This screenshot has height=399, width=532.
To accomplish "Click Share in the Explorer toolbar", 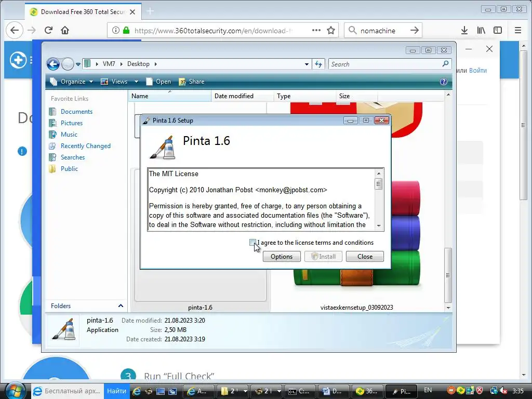I will (192, 82).
